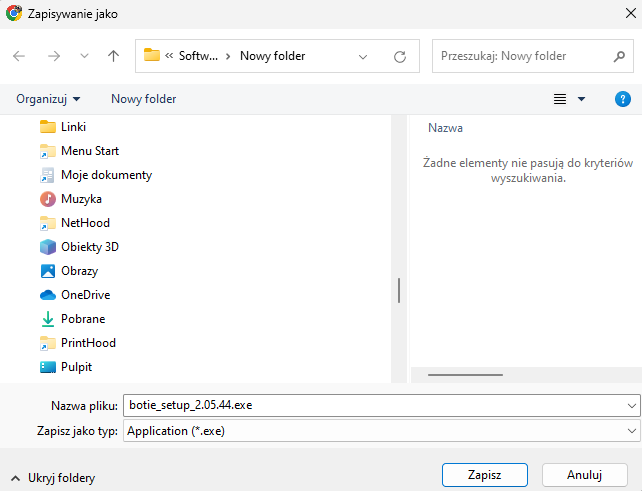Screen dimensions: 642x491
Task: Open the Organizuj menu
Action: (48, 99)
